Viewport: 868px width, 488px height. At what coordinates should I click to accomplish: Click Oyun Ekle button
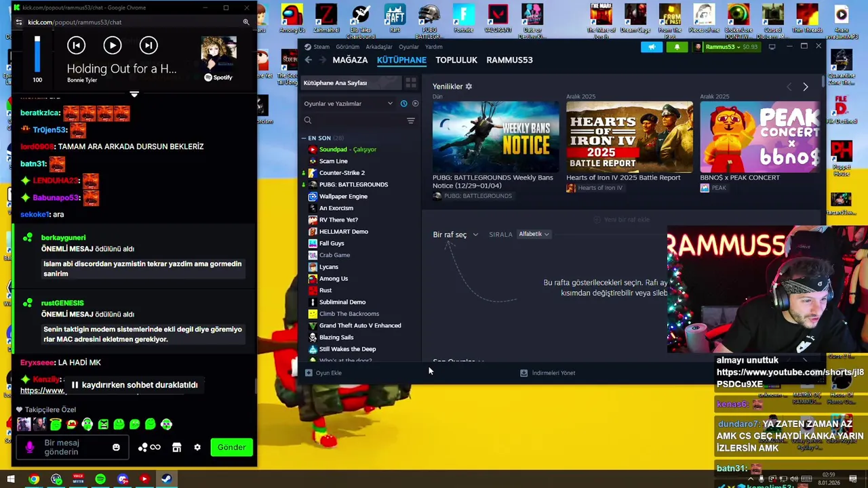pyautogui.click(x=323, y=373)
